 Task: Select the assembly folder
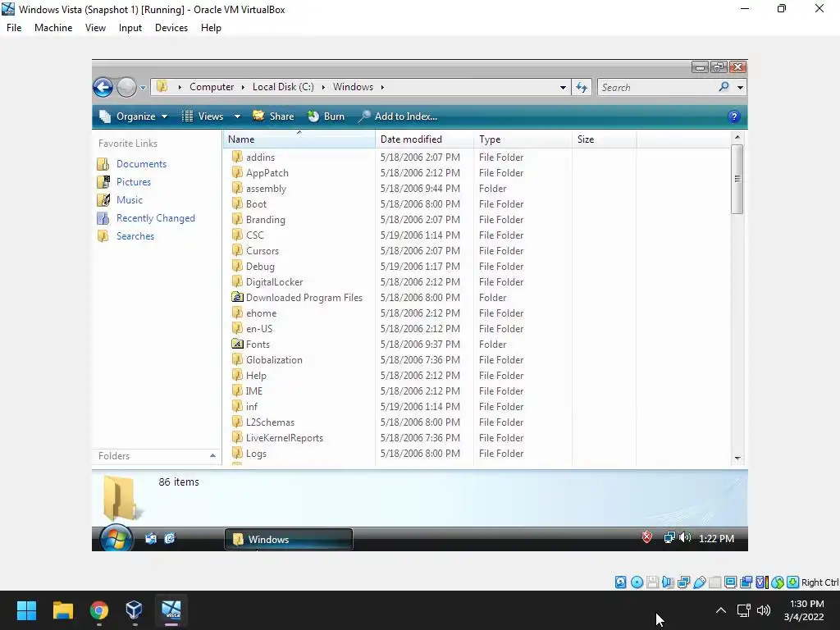point(267,189)
